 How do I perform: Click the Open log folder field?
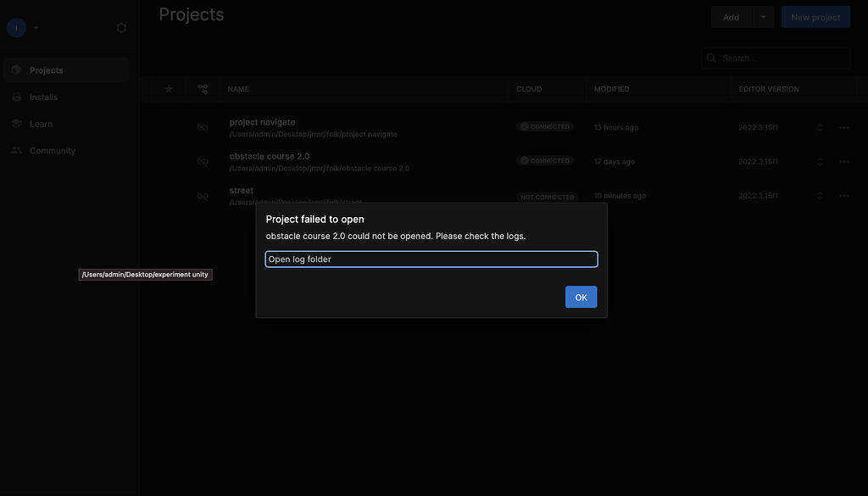[431, 259]
